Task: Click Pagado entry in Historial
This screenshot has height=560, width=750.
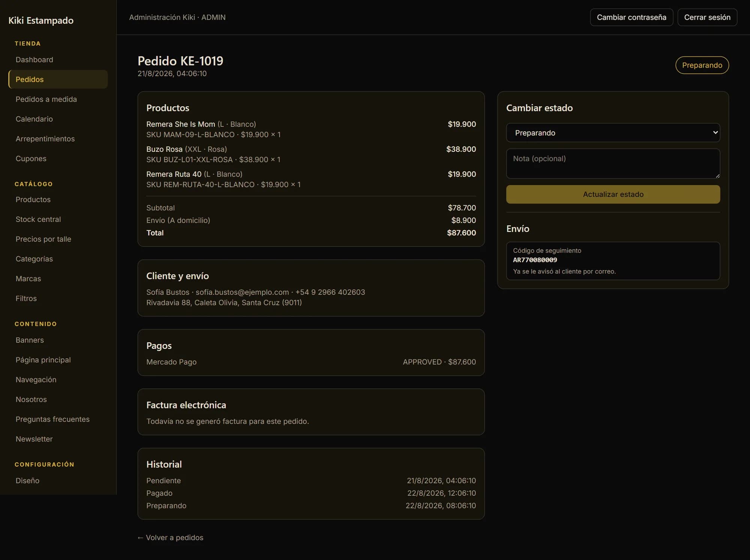Action: click(159, 493)
